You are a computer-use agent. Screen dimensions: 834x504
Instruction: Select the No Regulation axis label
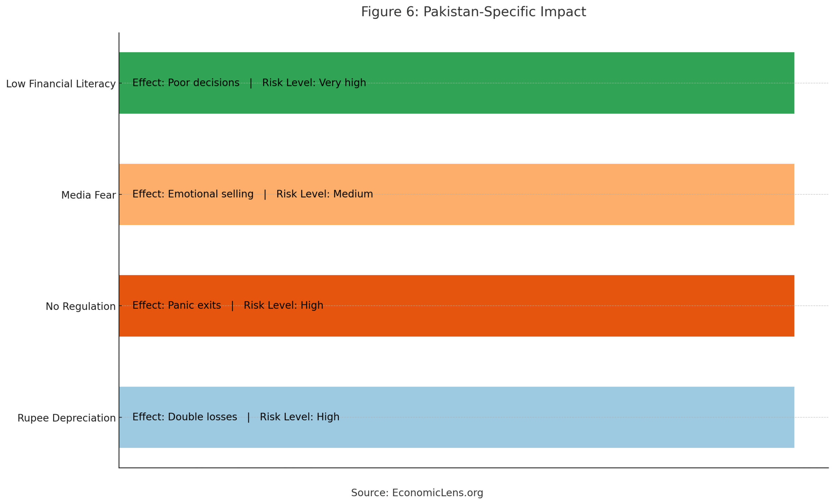(80, 306)
